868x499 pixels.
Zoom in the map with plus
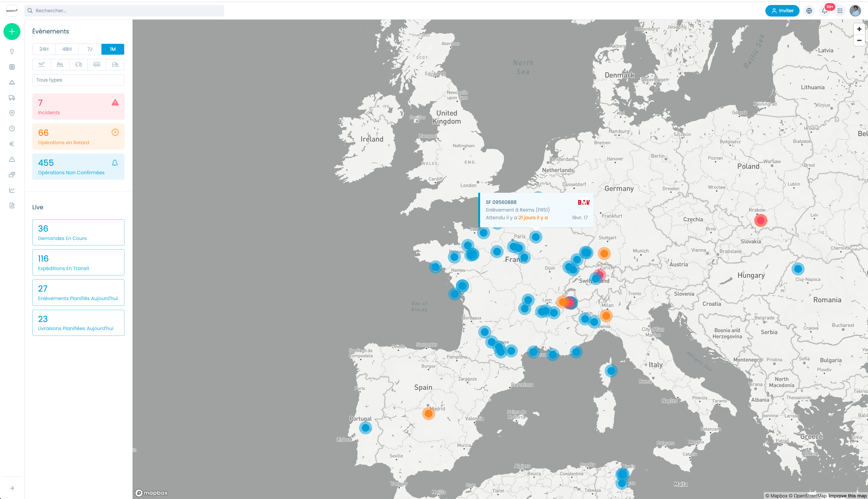pos(859,29)
